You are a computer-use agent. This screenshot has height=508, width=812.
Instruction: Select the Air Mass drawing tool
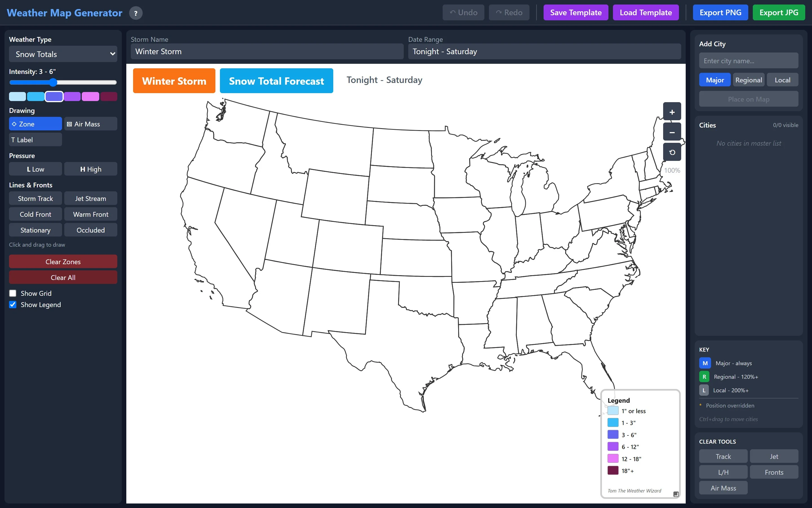(x=91, y=124)
